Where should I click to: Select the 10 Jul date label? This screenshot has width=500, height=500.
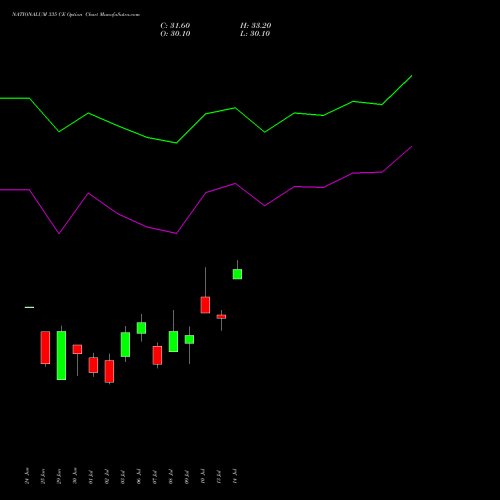click(203, 476)
